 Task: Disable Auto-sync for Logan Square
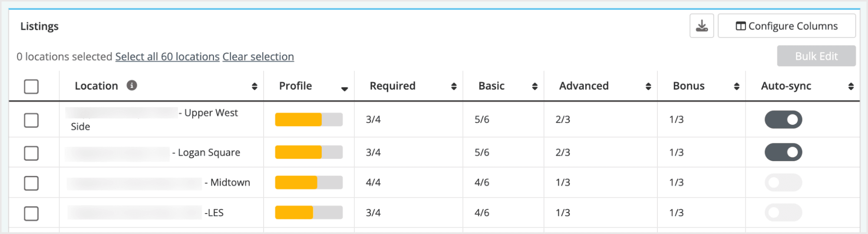click(x=783, y=152)
